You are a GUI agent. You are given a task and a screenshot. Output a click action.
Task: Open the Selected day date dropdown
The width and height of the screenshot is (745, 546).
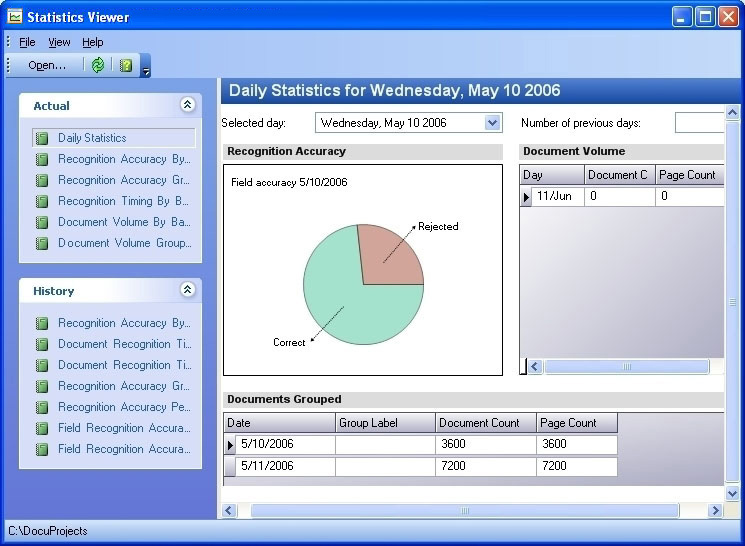[492, 123]
